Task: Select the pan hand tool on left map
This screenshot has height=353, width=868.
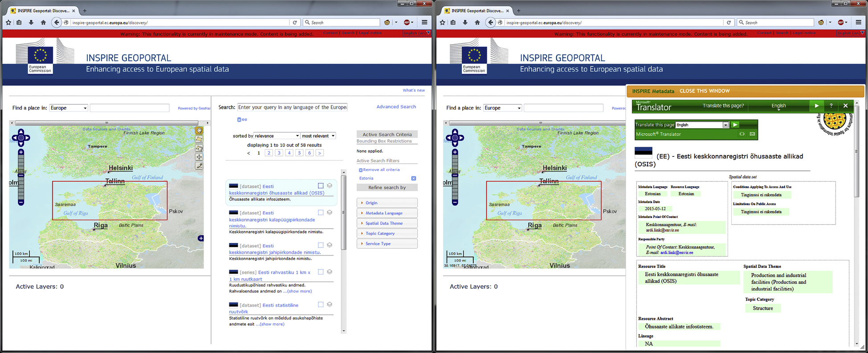Action: click(199, 130)
